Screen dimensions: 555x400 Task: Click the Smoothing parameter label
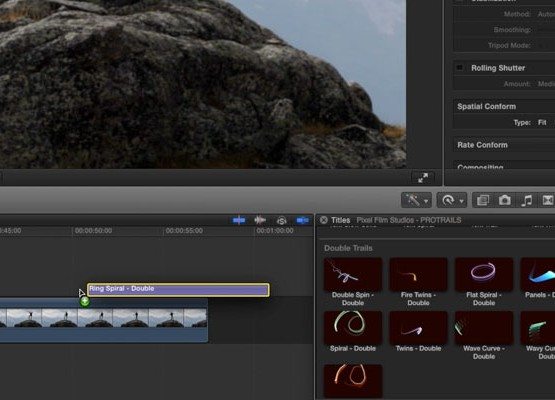[513, 30]
